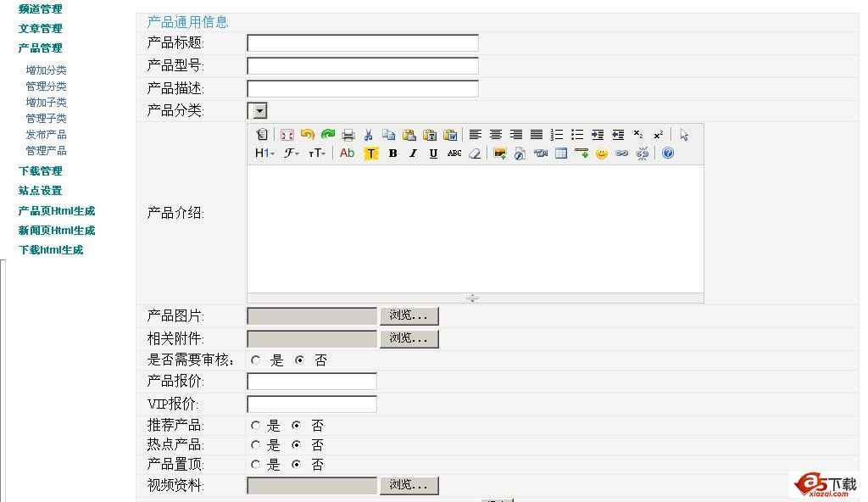Open 文章管理 in sidebar
Viewport: 868px width, 502px height.
(x=40, y=28)
